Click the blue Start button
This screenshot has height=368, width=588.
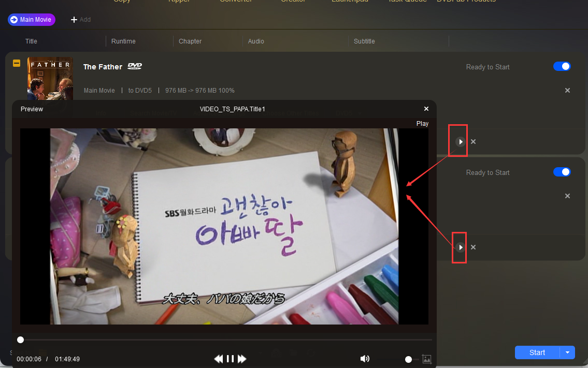537,352
